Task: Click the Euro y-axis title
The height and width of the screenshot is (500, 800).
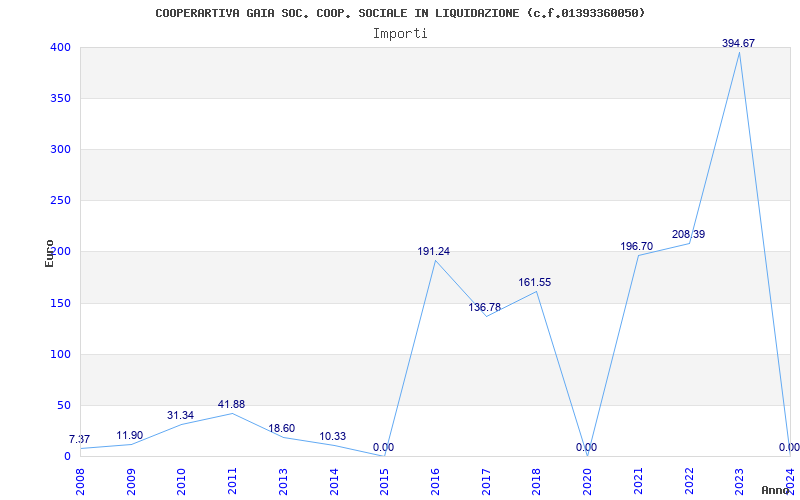Action: [49, 252]
